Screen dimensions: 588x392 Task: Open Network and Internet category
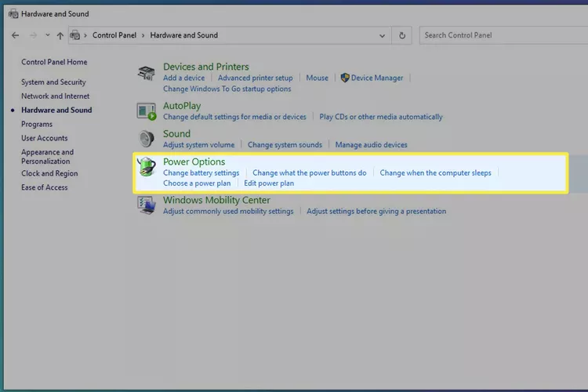pyautogui.click(x=55, y=96)
